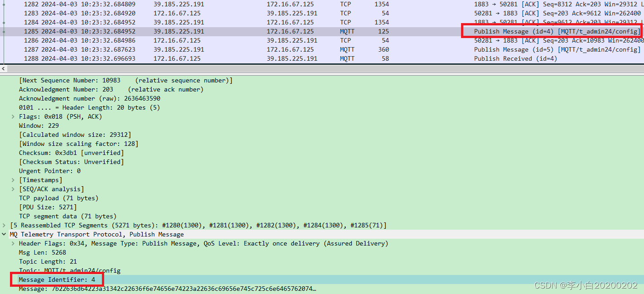Select packet 1286 TCP ACK row
The image size is (644, 294).
click(x=181, y=40)
